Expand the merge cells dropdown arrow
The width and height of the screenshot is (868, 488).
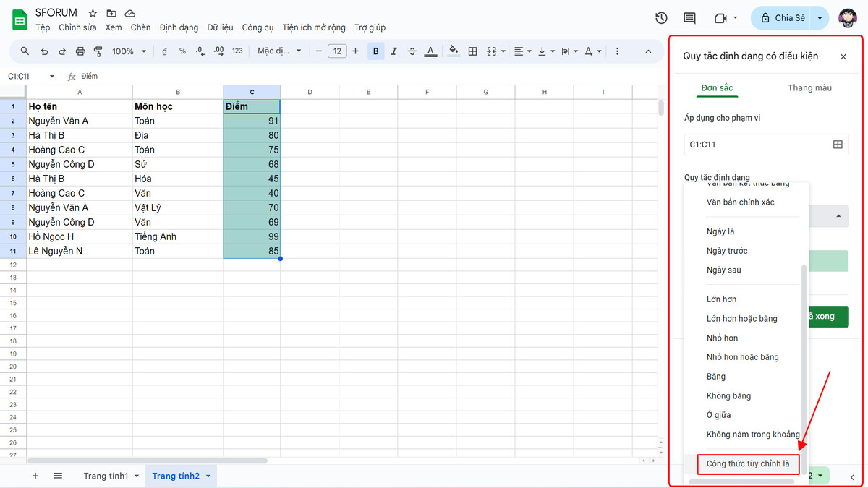(503, 51)
